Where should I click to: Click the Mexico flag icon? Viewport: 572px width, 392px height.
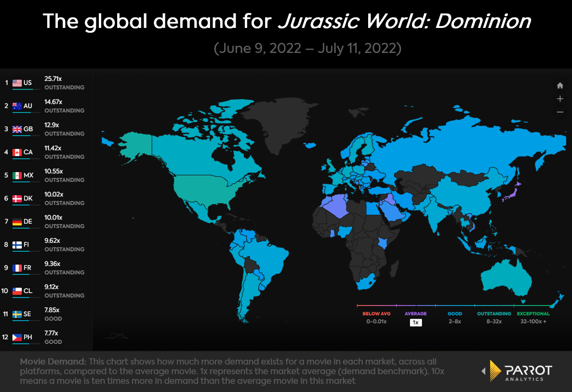coord(17,175)
